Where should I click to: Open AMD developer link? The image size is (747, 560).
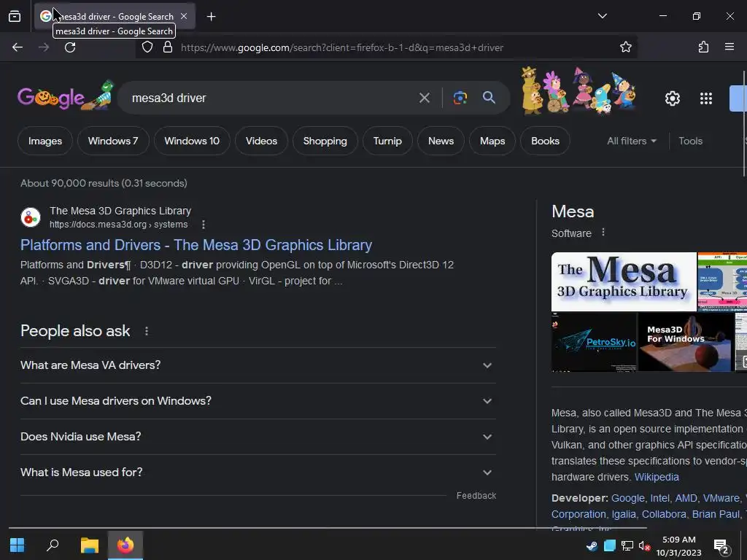(686, 498)
